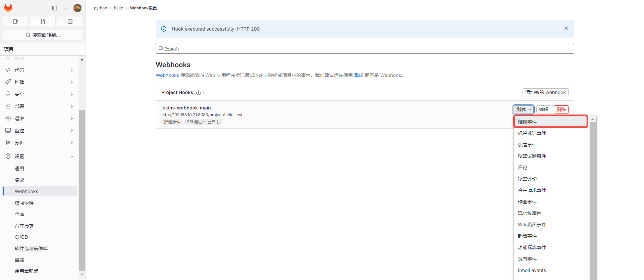Image resolution: width=644 pixels, height=280 pixels.
Task: Open the to-do list shortcut icon
Action: tap(70, 21)
